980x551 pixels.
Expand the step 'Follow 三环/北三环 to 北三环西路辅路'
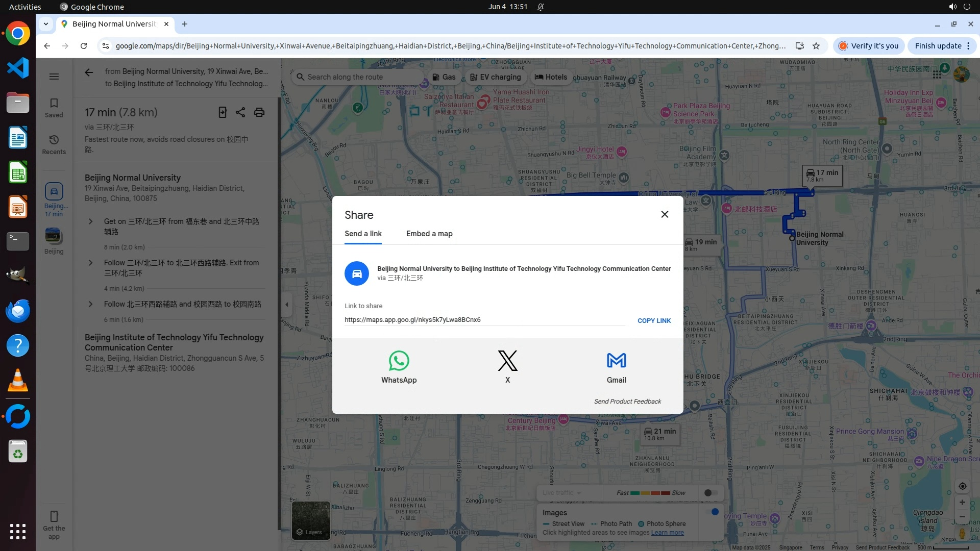pos(90,263)
